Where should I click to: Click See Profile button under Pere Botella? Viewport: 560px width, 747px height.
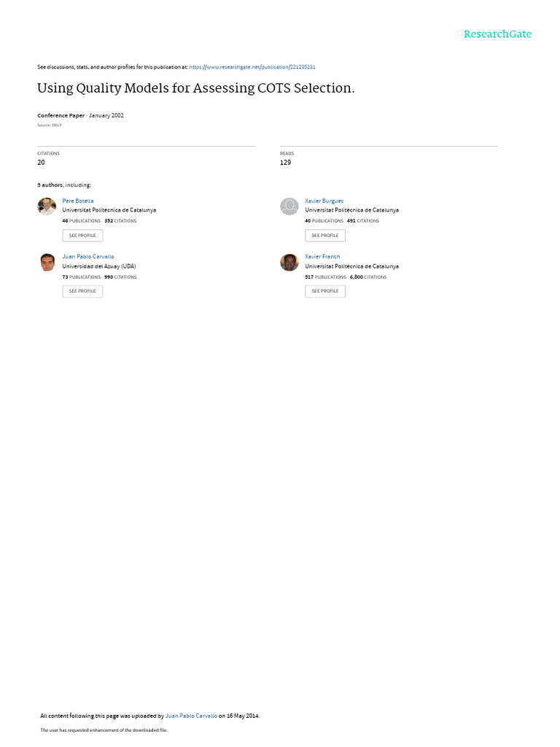point(82,236)
